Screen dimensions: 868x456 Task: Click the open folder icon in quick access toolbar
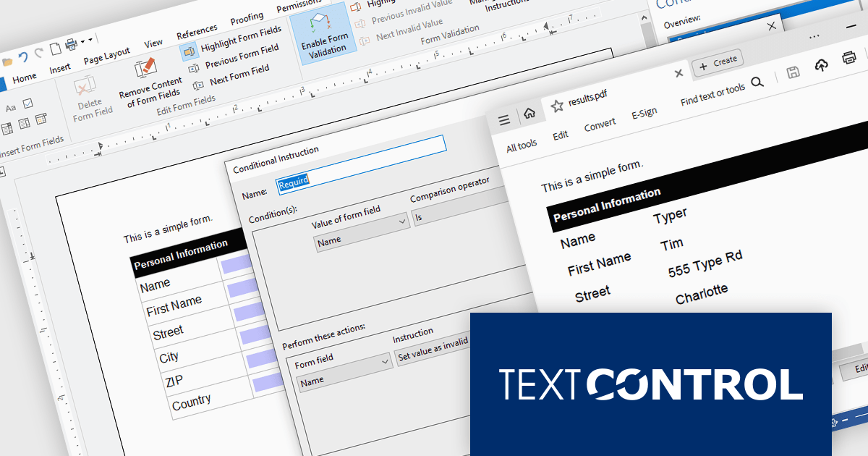pyautogui.click(x=7, y=62)
